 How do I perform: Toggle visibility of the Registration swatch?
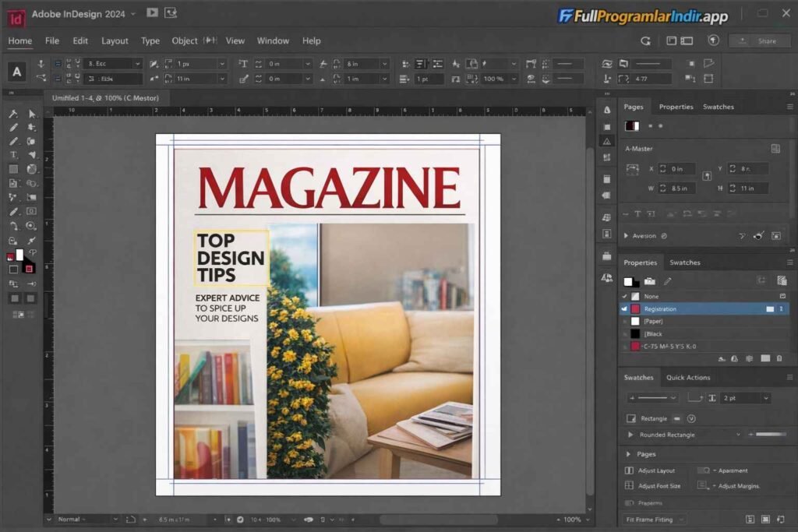pyautogui.click(x=623, y=308)
